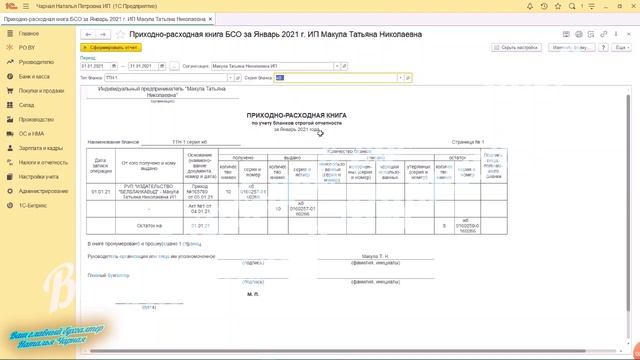Screen dimensions: 640x360
Task: Click Скрыть настройки button
Action: click(x=516, y=48)
